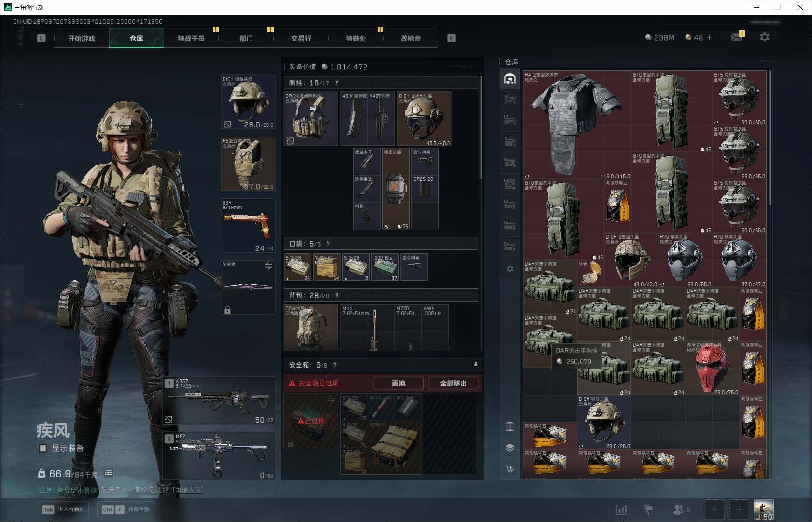This screenshot has height=522, width=812.
Task: Select the 怀表 pocket watch item
Action: [591, 274]
